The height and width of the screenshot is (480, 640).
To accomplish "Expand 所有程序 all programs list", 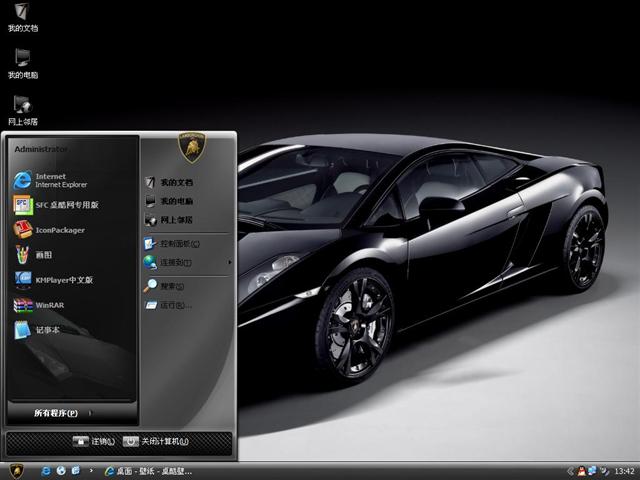I will click(60, 413).
